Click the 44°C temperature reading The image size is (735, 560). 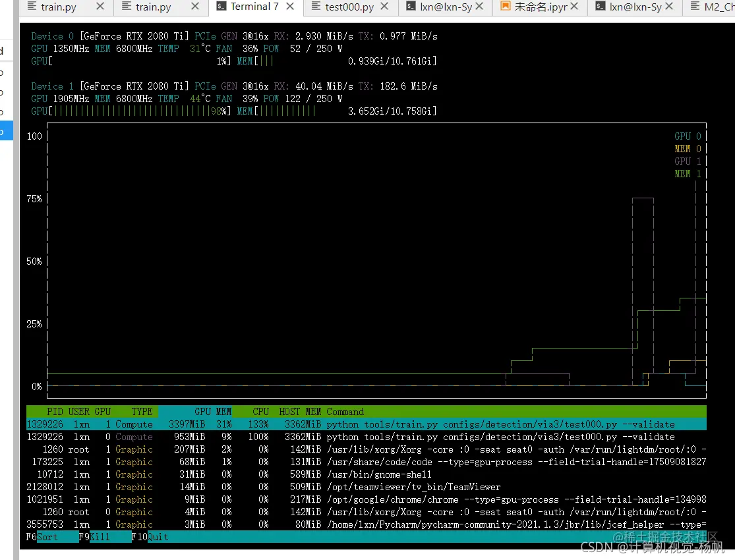pyautogui.click(x=200, y=99)
